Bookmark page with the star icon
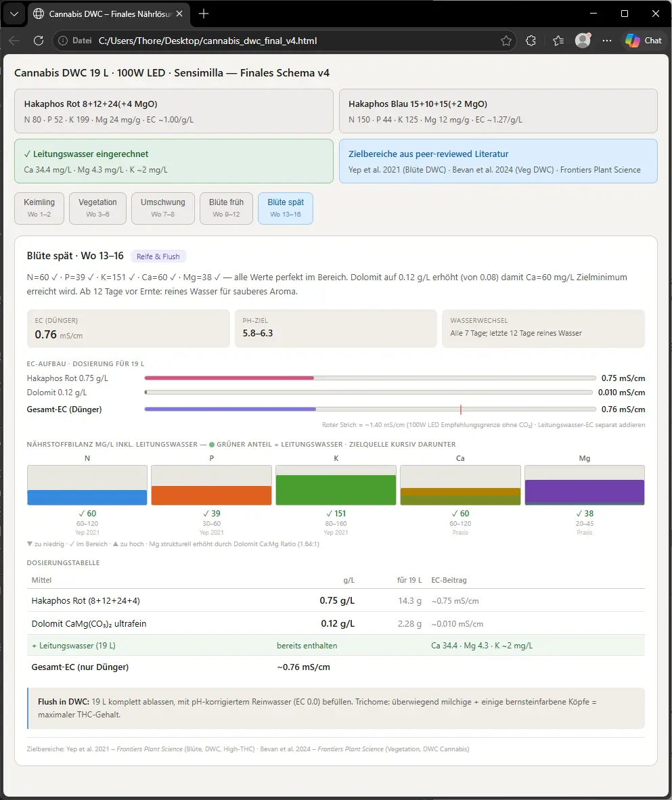The image size is (672, 800). coord(506,41)
